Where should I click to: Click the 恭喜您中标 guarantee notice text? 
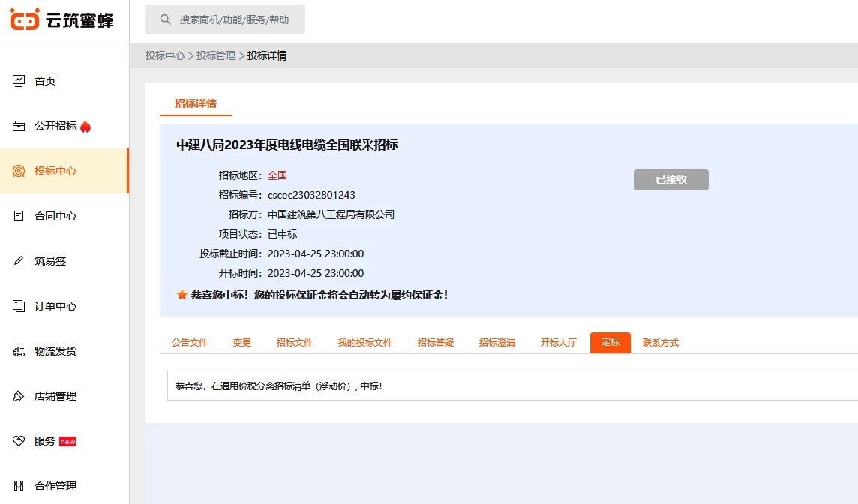point(319,295)
